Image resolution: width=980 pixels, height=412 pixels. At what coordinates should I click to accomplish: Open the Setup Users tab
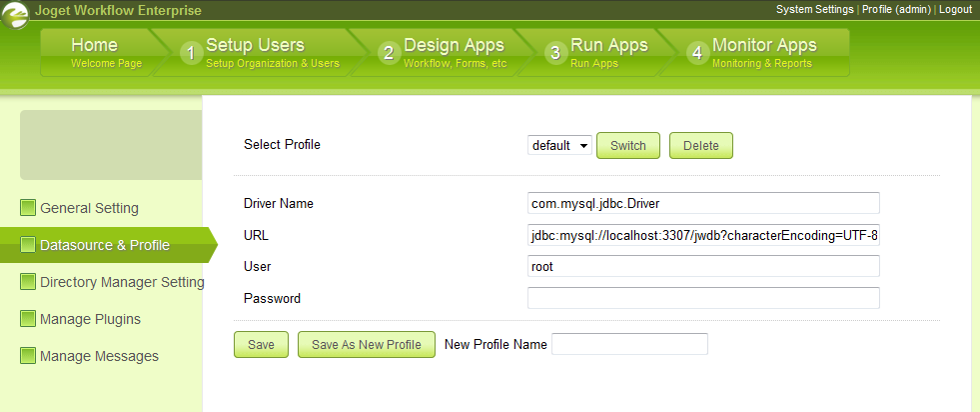coord(262,53)
